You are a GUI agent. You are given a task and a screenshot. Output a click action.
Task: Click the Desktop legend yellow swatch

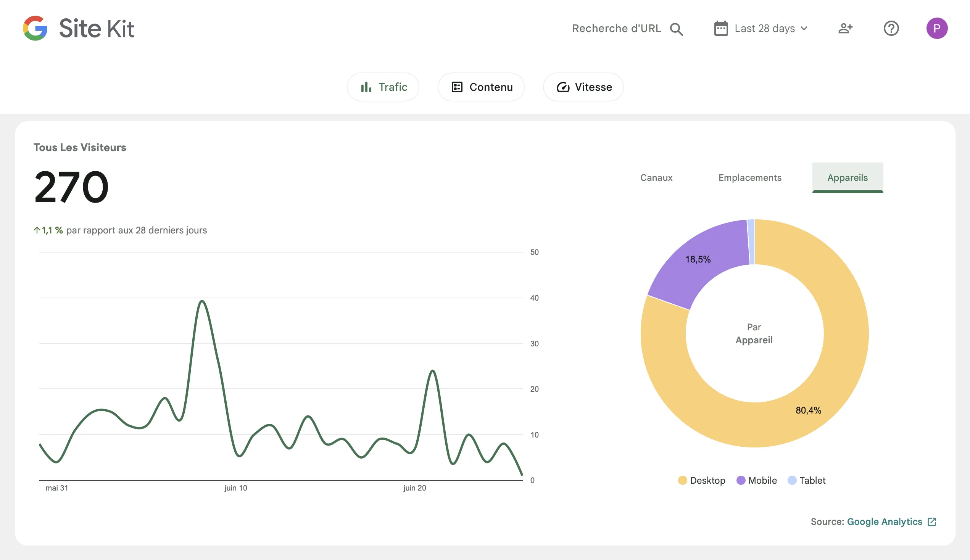coord(682,480)
